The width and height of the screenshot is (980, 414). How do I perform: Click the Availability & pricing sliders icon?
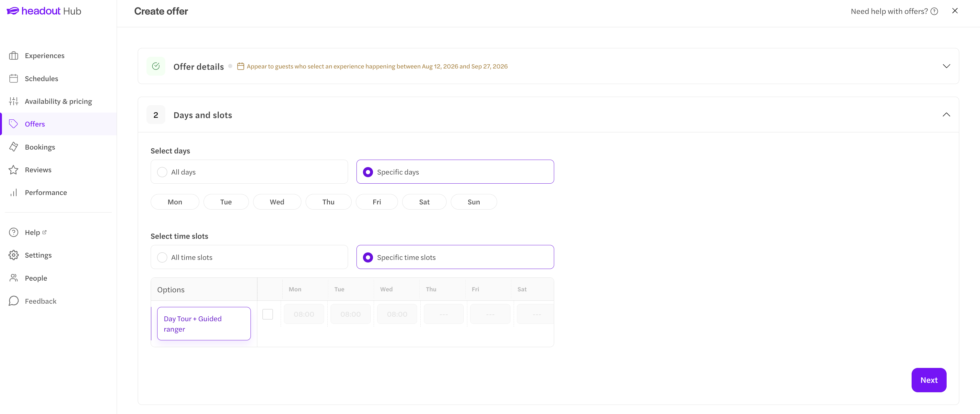tap(14, 101)
